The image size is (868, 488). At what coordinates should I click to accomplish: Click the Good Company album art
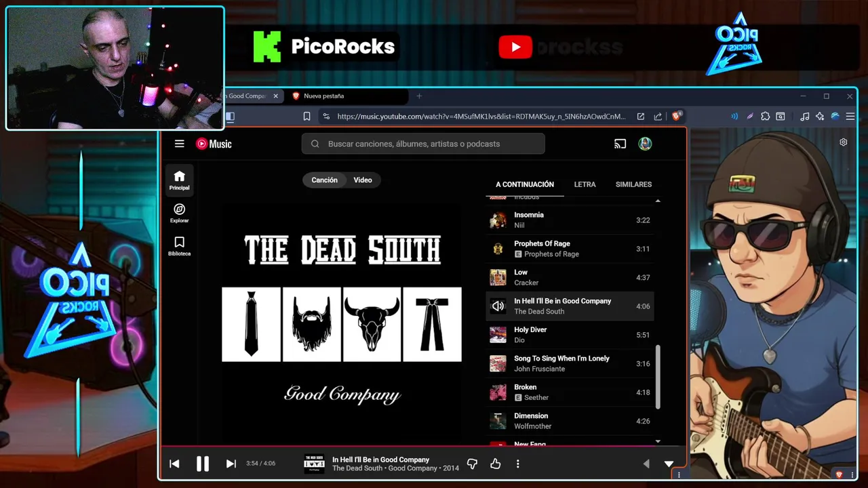pos(342,324)
